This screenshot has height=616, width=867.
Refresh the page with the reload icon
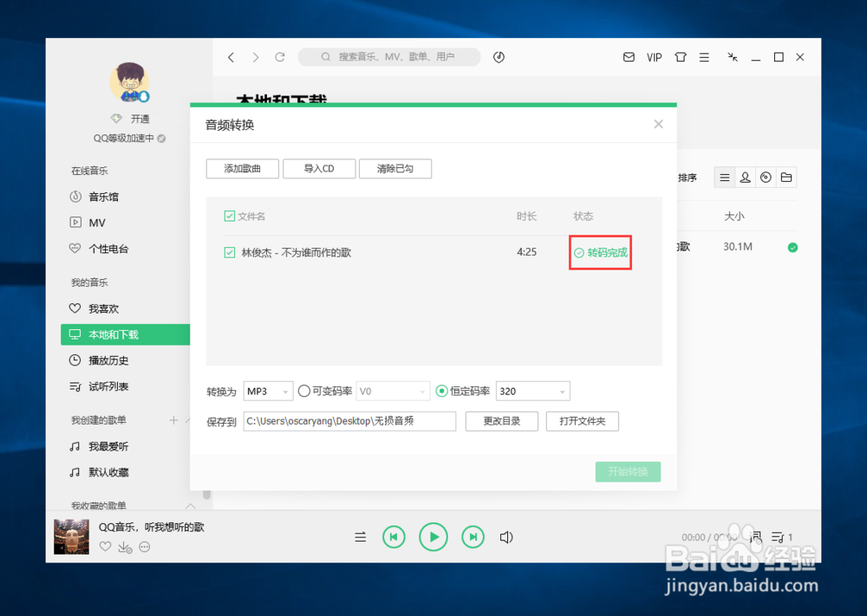point(280,57)
